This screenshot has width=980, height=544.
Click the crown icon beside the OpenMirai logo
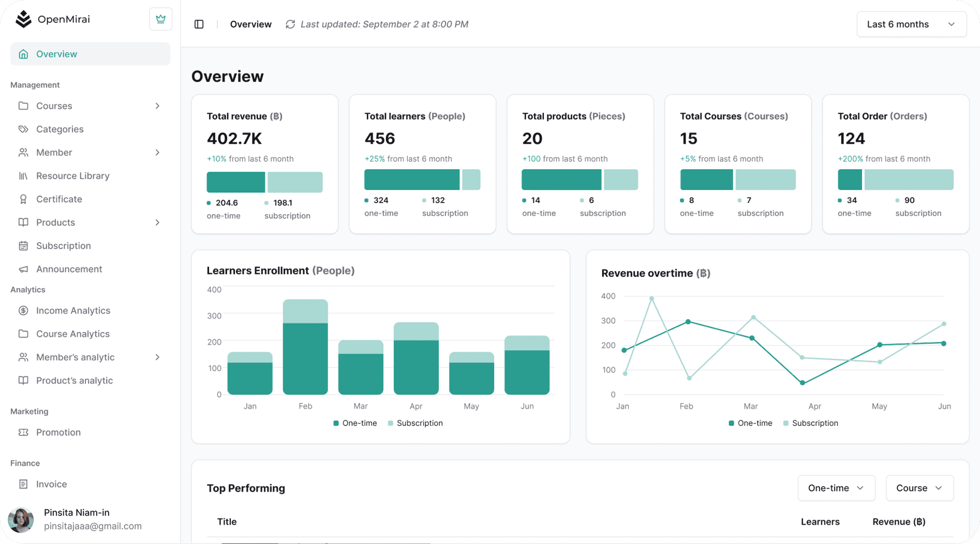tap(160, 20)
